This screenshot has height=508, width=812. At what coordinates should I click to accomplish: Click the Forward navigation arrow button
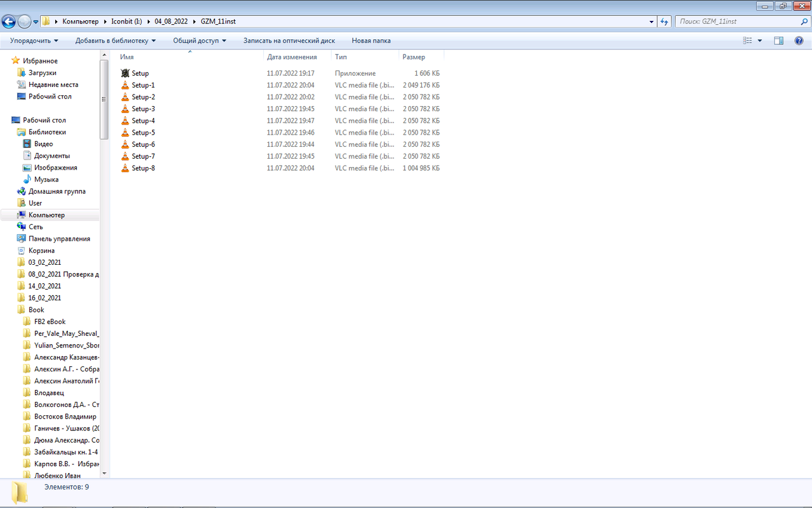(25, 22)
